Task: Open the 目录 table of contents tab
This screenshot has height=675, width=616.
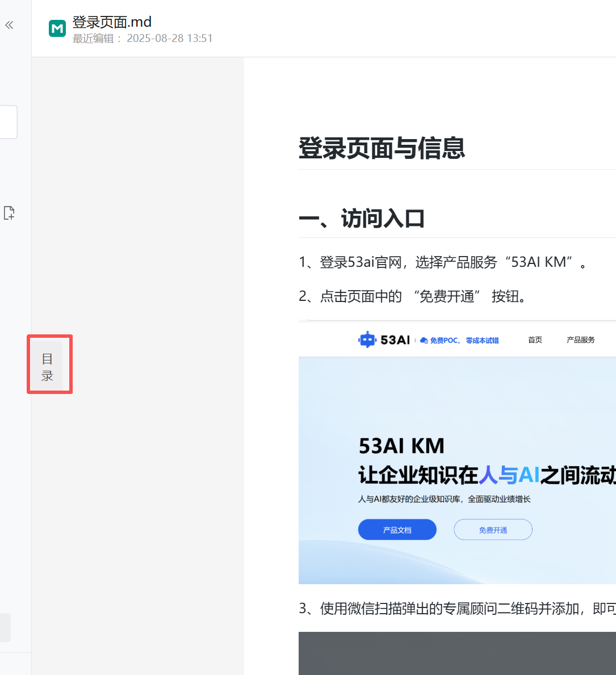Action: 47,366
